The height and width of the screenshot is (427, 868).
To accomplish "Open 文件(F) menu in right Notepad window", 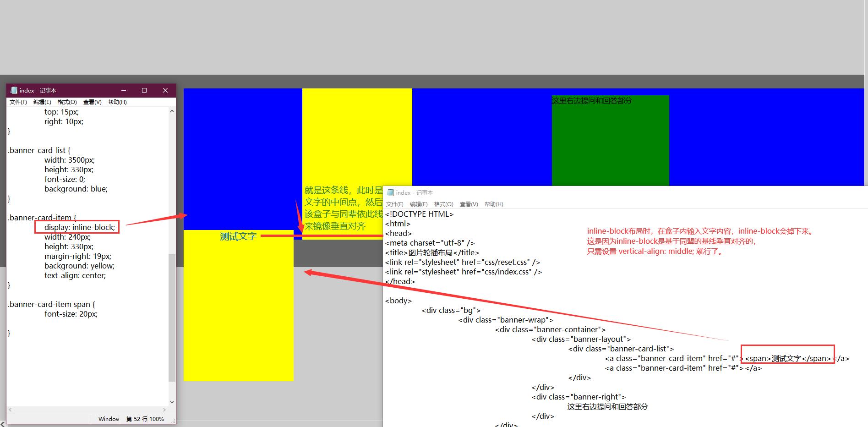I will 394,204.
